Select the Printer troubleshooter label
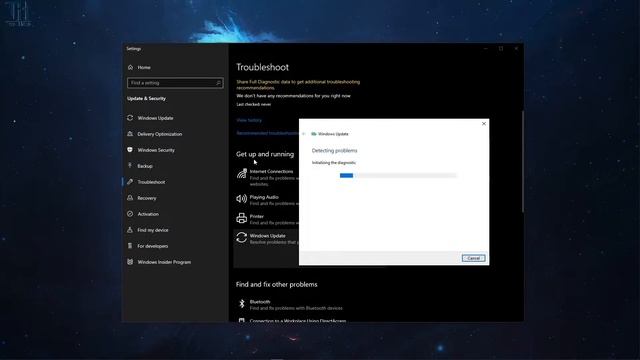Viewport: 640px width, 360px height. coord(257,216)
